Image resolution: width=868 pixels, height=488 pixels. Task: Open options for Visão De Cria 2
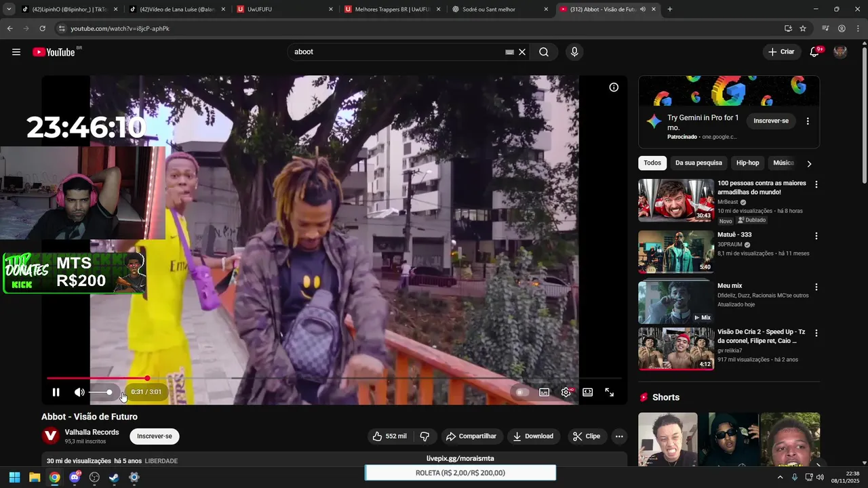coord(816,333)
